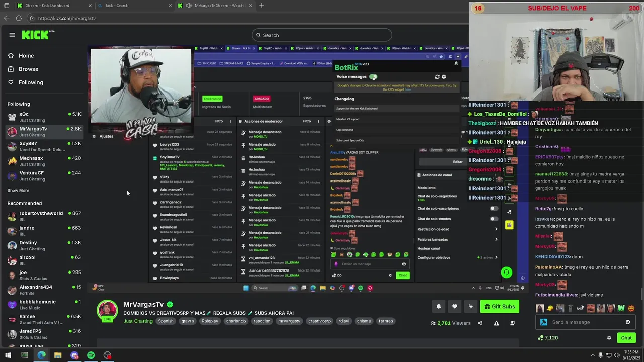Click the Gift Subs button
The width and height of the screenshot is (644, 362).
click(500, 307)
